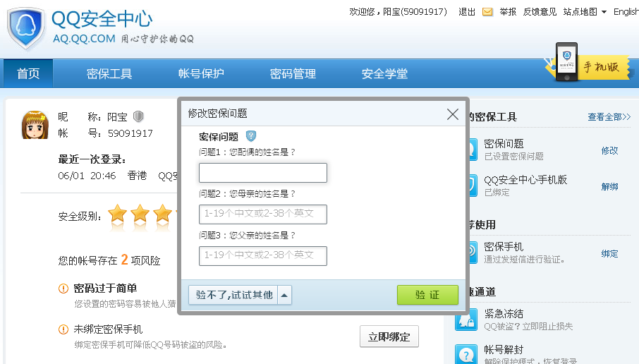Open the arrow menu beside 验不了,试试其他

(284, 295)
